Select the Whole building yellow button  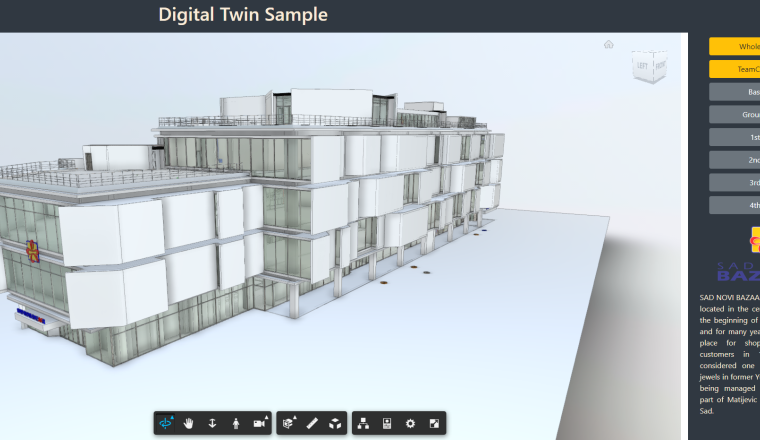coord(734,46)
